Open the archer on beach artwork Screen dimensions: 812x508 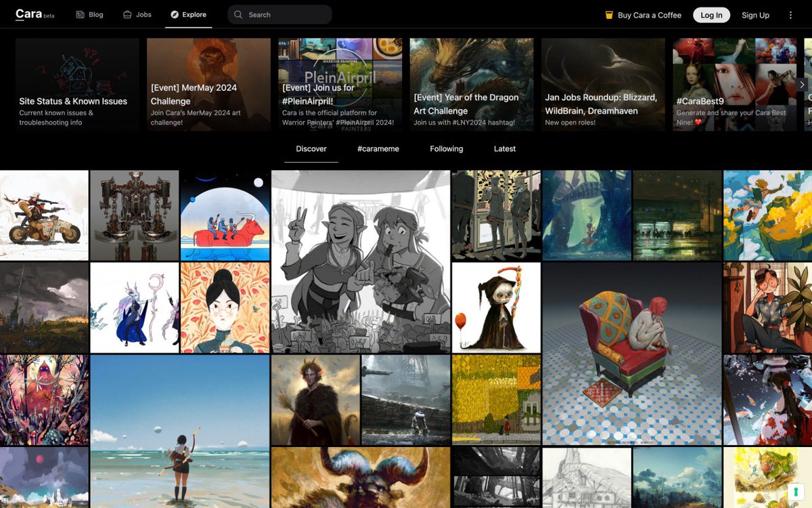coord(180,431)
